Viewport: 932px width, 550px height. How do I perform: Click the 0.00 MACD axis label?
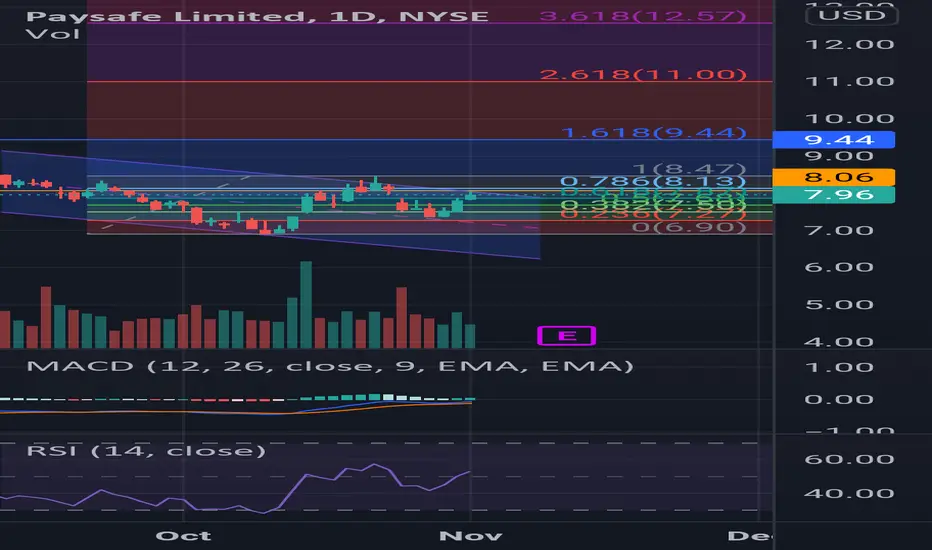pyautogui.click(x=839, y=399)
